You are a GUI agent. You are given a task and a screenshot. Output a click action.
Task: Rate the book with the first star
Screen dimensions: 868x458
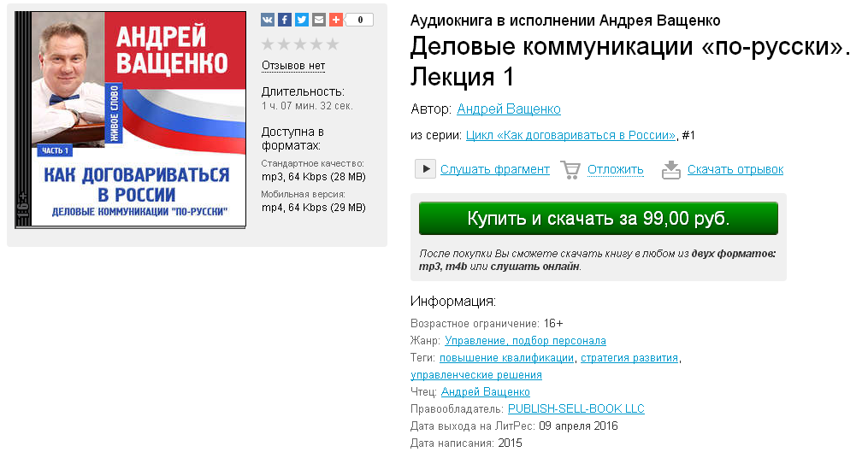[x=268, y=44]
